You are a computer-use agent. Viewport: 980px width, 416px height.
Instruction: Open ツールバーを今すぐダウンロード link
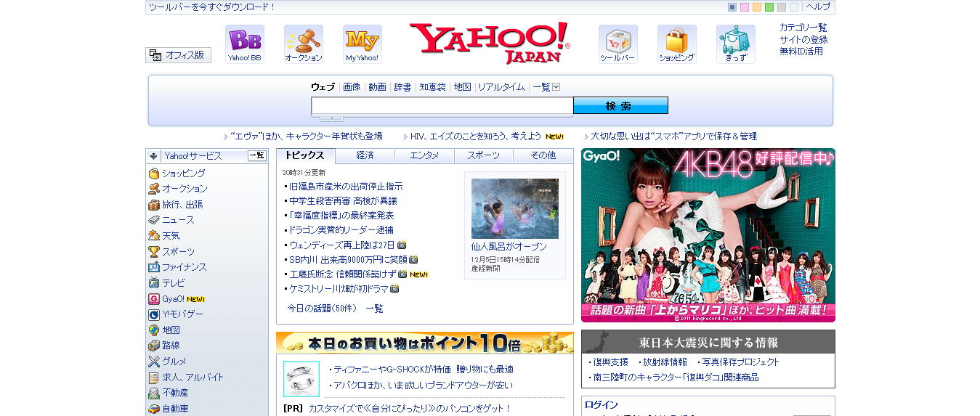click(212, 7)
